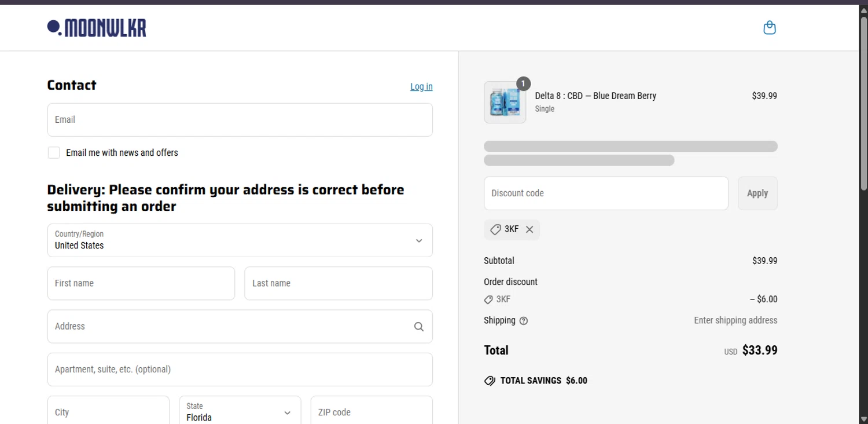Click the Contact heading
The width and height of the screenshot is (868, 424).
tap(72, 85)
